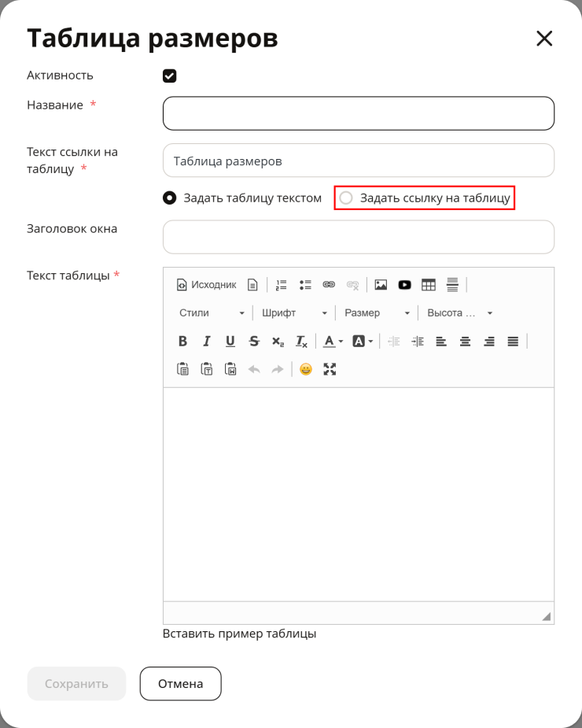
Task: Click the YouTube video embed icon
Action: pos(405,285)
